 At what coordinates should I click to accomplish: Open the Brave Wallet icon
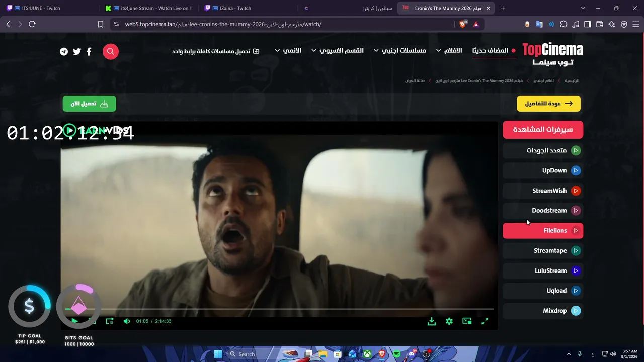pyautogui.click(x=600, y=24)
